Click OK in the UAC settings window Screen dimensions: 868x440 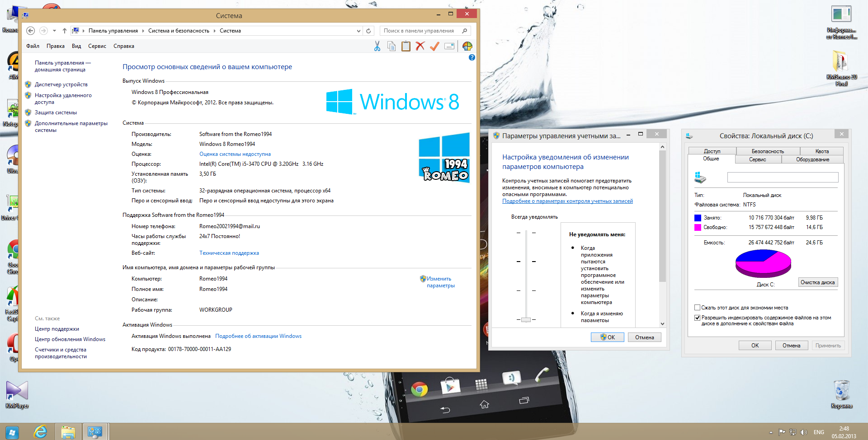click(607, 337)
